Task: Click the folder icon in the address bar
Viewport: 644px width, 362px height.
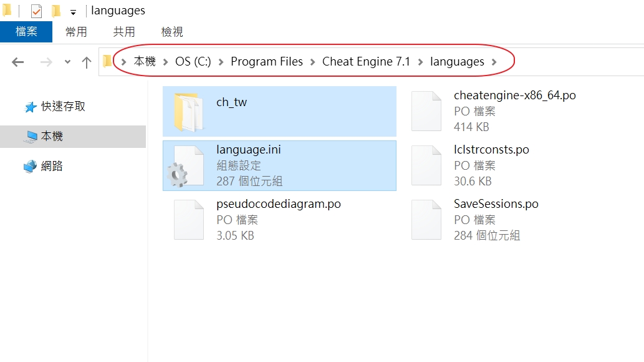Action: (x=107, y=61)
